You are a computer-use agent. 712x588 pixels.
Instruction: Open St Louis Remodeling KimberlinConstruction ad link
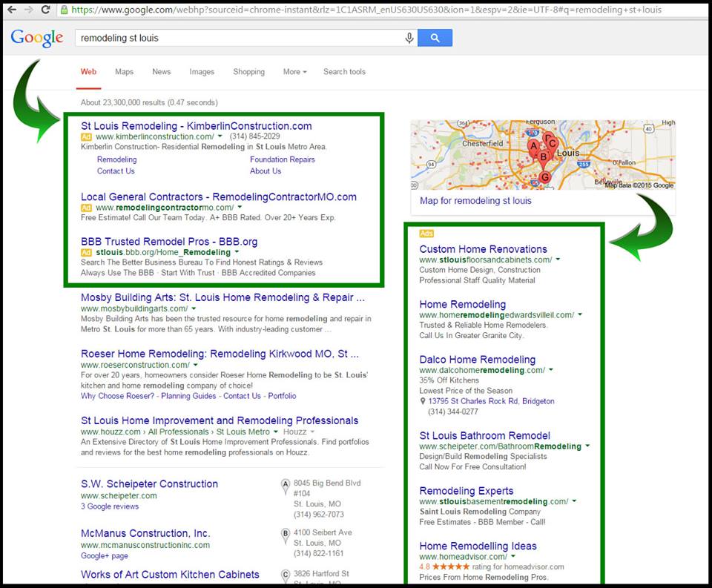click(196, 126)
